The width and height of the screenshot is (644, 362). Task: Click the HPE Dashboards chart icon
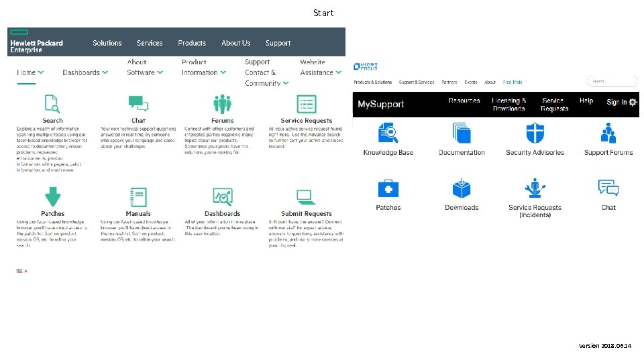click(223, 196)
